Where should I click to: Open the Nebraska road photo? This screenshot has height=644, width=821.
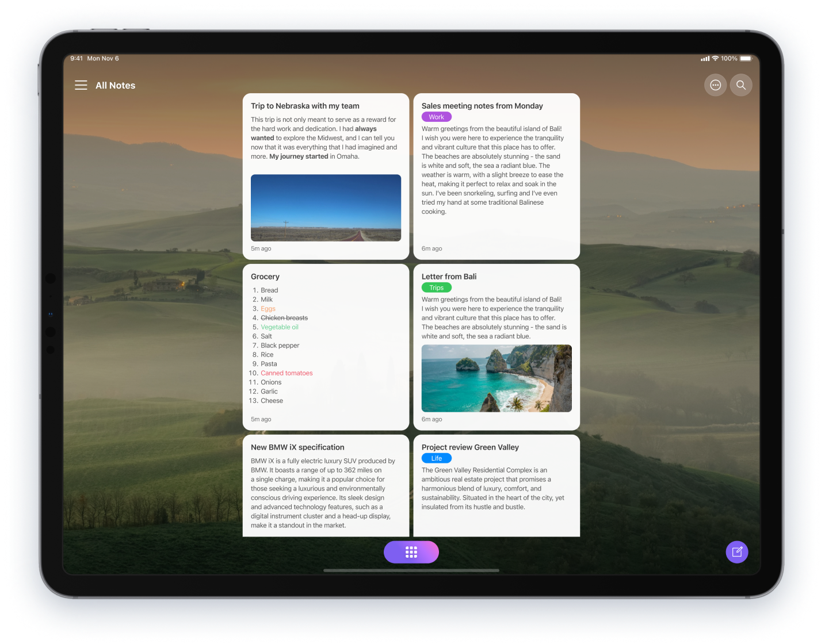326,208
